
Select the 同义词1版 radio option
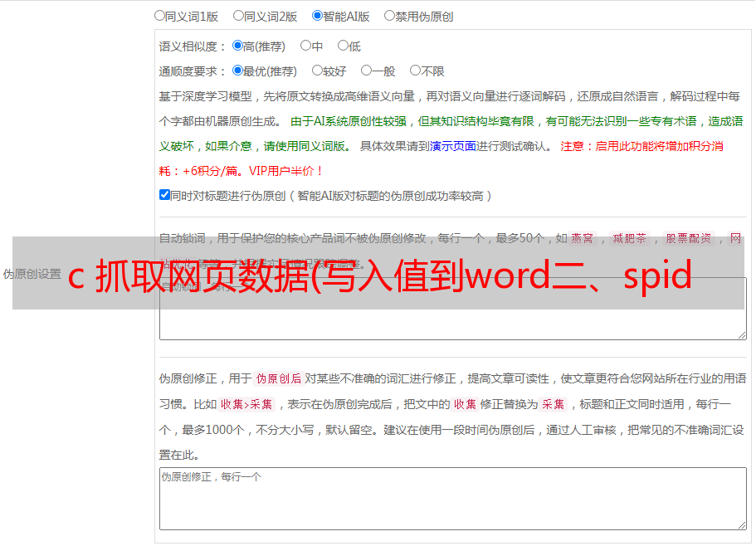click(159, 16)
